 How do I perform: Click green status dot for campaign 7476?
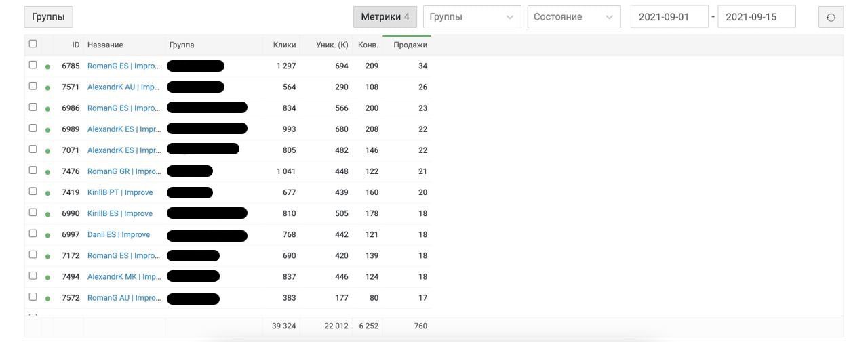click(x=47, y=172)
